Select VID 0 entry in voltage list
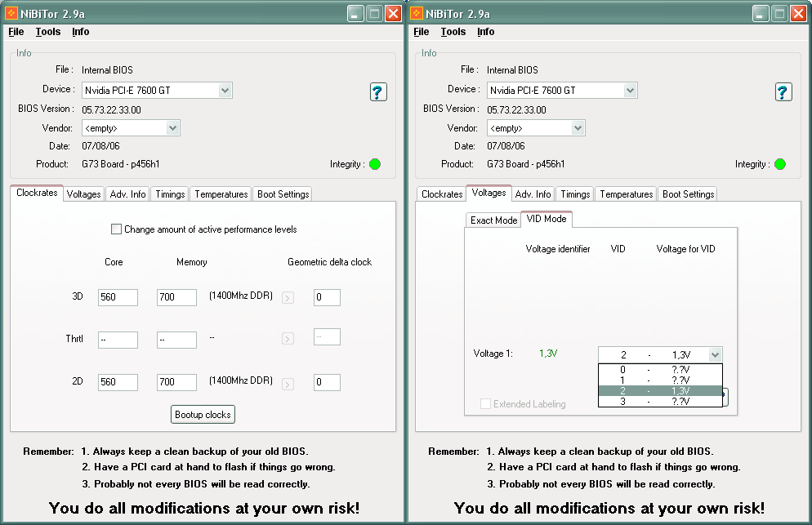This screenshot has height=525, width=812. pos(660,370)
